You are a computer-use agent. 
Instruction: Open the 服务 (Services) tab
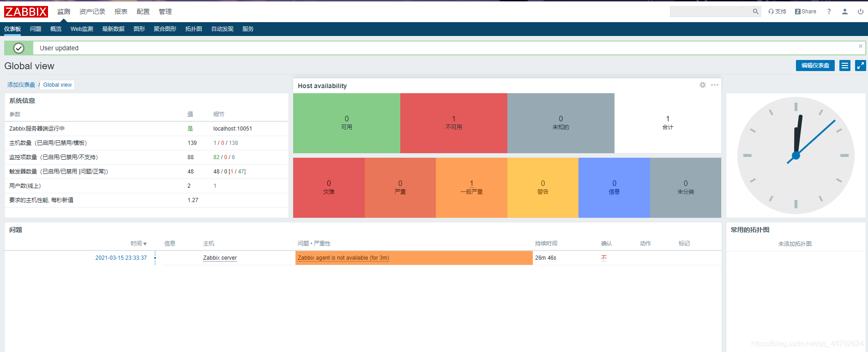point(248,29)
